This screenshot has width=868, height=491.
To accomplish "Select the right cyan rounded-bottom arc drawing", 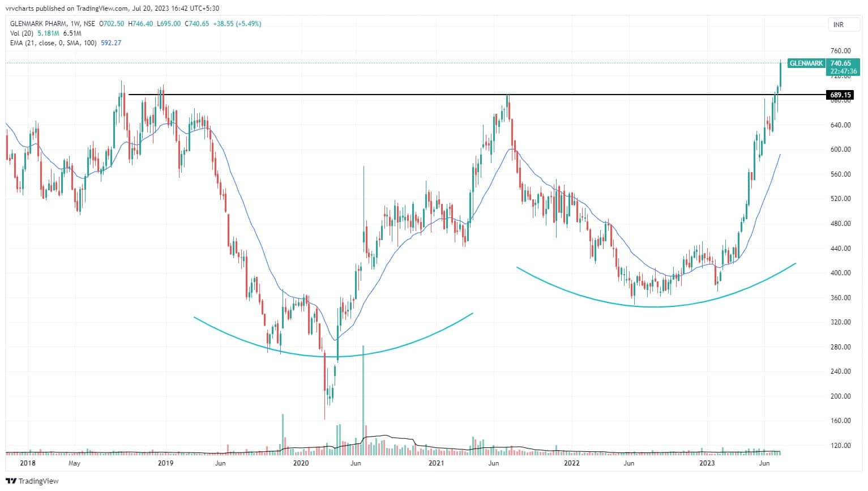I will [x=657, y=307].
